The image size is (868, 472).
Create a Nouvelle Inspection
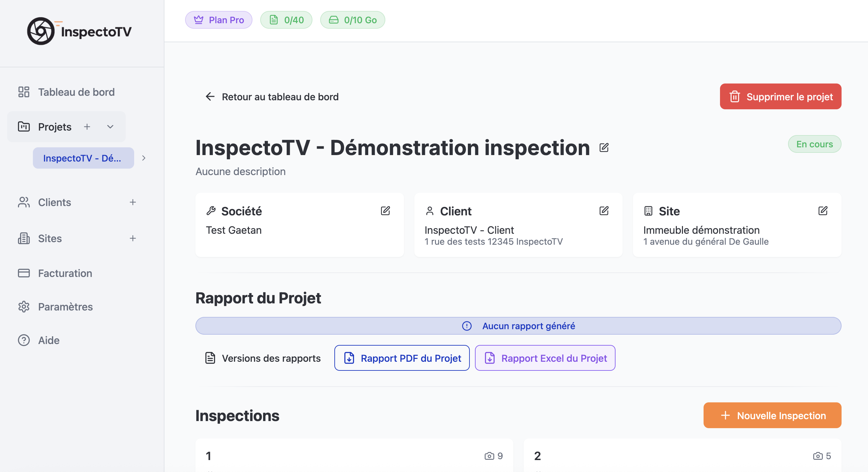(x=772, y=415)
